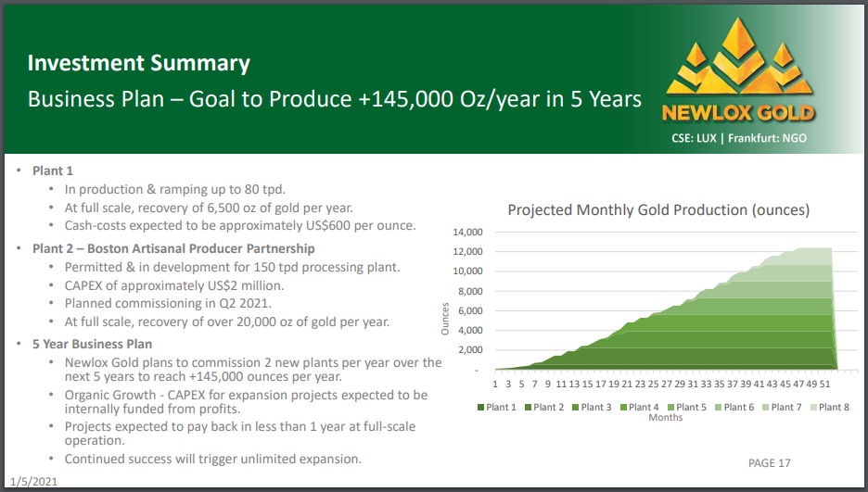The width and height of the screenshot is (868, 492).
Task: Click the NEWLOX GOLD wordmark under the logo
Action: point(738,114)
